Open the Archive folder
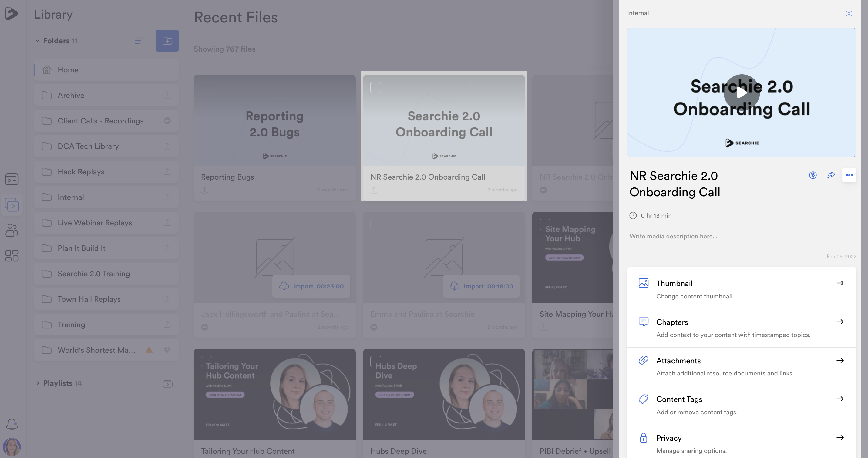 tap(106, 95)
